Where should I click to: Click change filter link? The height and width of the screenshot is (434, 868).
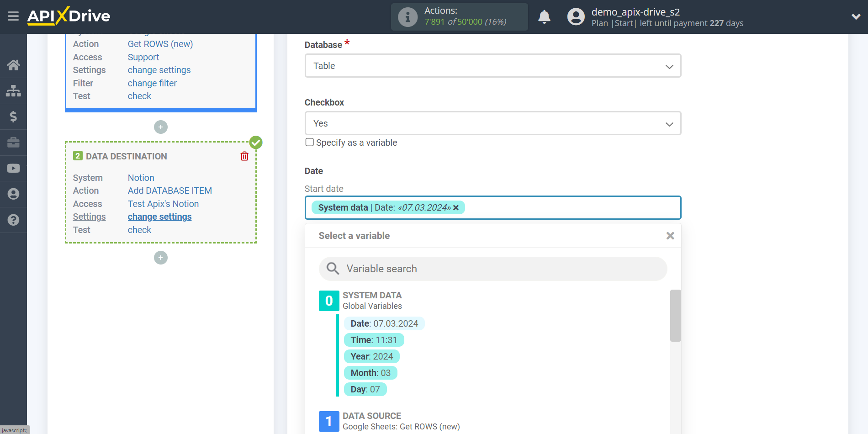152,83
